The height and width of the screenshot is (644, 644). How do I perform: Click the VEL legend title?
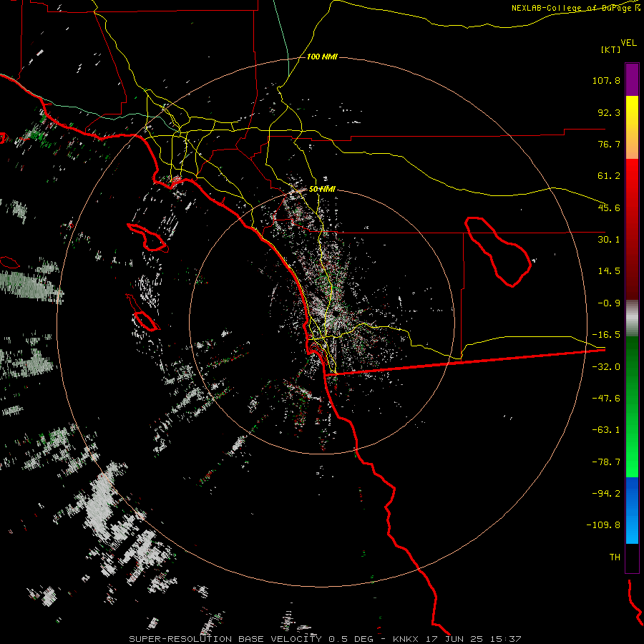(628, 43)
